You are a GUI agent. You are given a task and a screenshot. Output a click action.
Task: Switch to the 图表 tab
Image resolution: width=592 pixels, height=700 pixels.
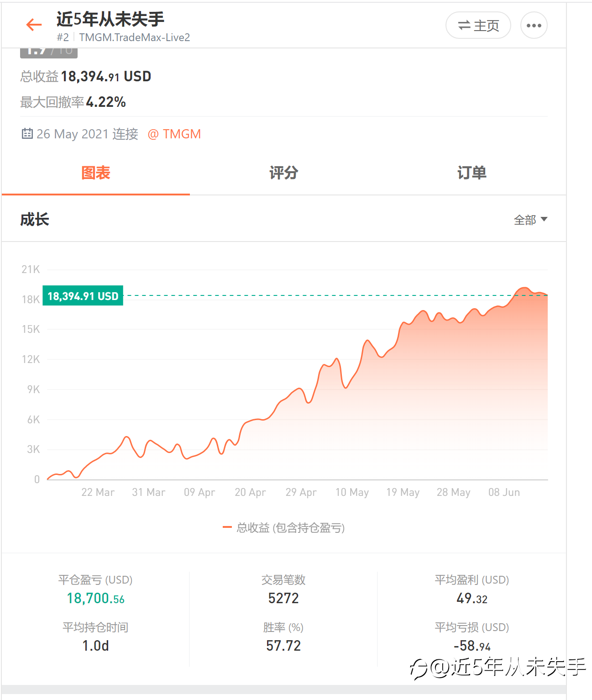(96, 173)
